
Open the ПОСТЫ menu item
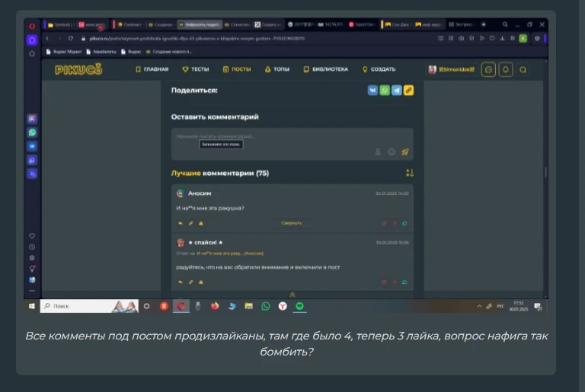click(x=237, y=69)
